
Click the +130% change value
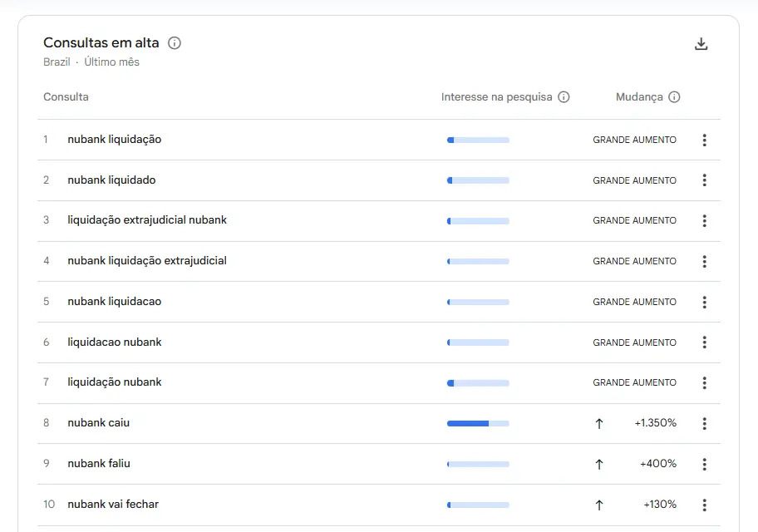tap(660, 504)
